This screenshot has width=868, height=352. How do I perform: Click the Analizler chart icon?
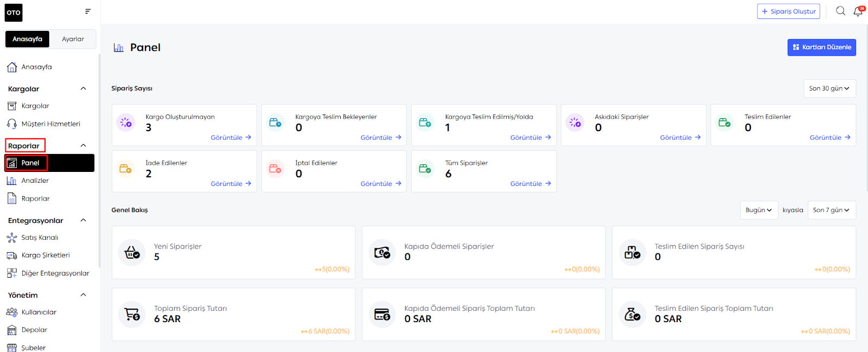[x=12, y=181]
